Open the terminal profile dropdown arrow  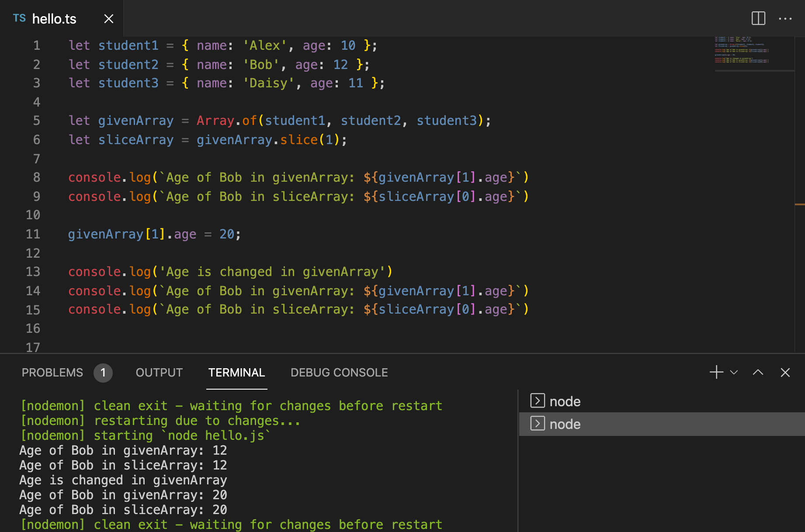pos(734,373)
